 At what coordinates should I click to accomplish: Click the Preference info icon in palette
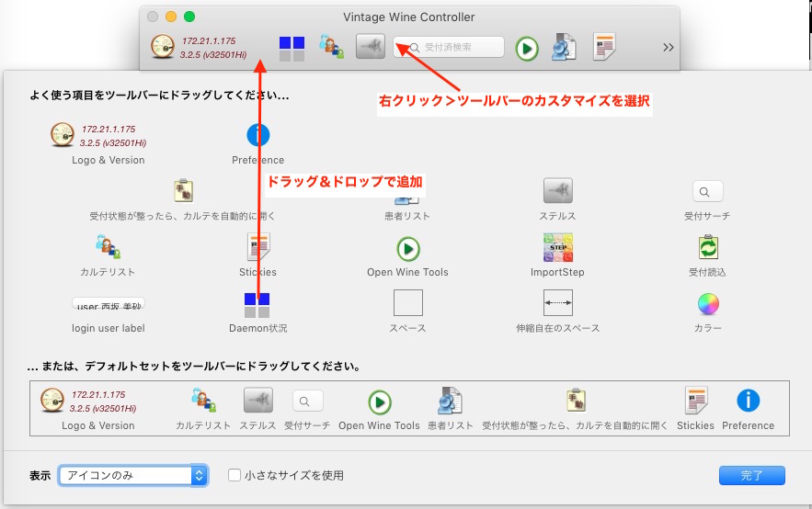coord(258,135)
